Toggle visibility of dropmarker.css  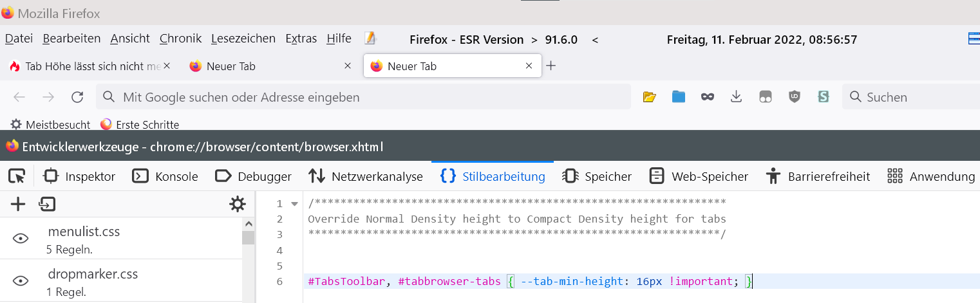click(x=21, y=281)
